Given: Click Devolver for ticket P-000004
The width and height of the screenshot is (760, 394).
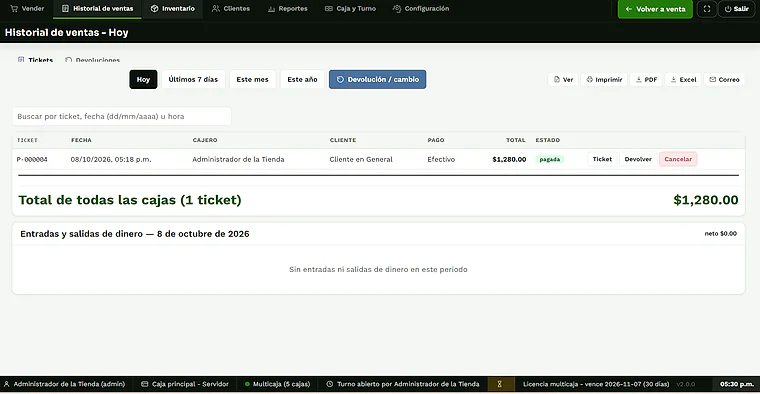Looking at the screenshot, I should (x=638, y=159).
